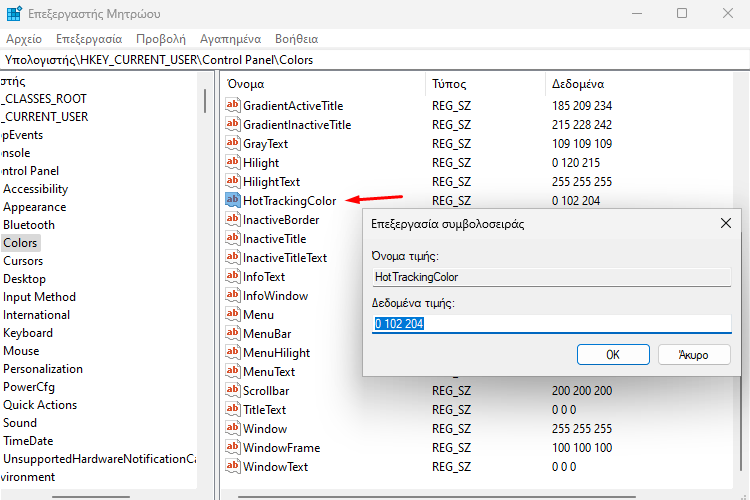Click the InfoText string value icon

point(232,276)
